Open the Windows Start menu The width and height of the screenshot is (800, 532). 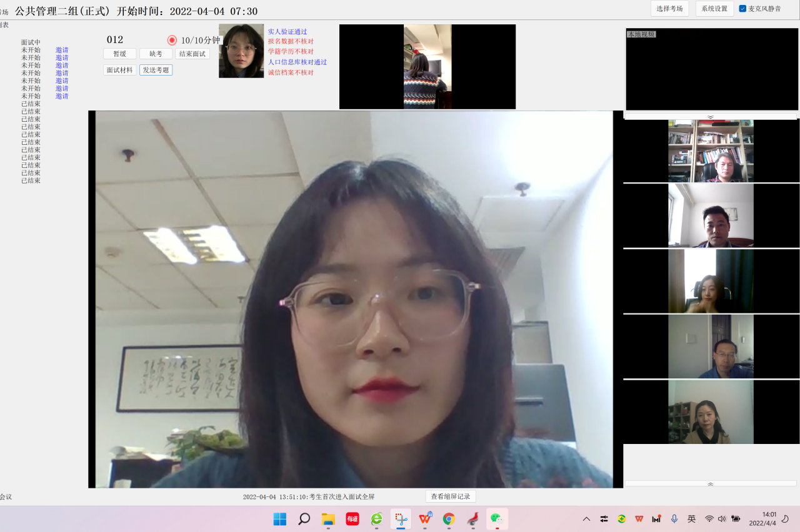279,519
